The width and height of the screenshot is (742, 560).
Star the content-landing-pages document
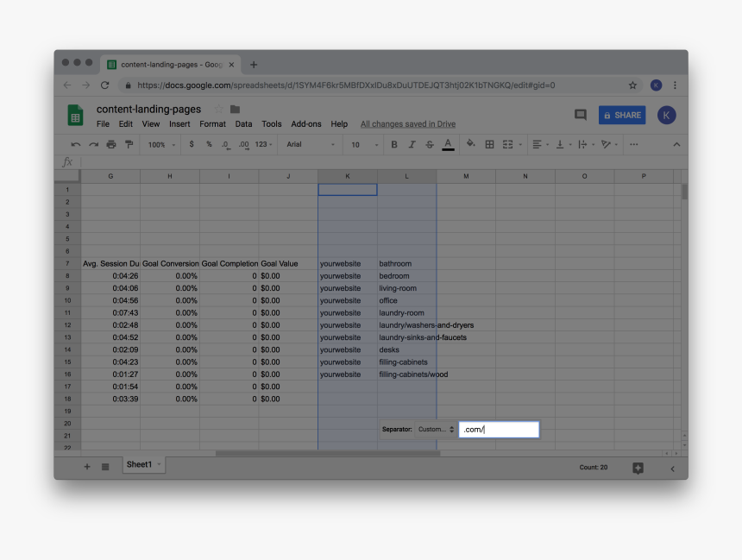pyautogui.click(x=218, y=110)
